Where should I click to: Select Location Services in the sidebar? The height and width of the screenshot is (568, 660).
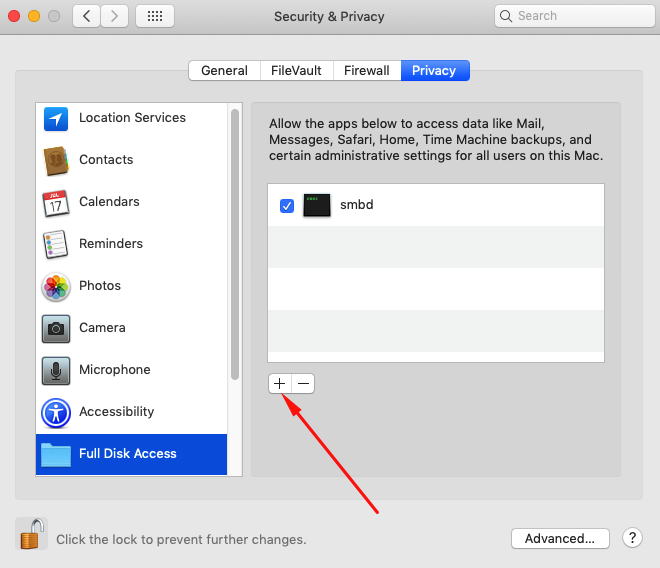[x=131, y=118]
